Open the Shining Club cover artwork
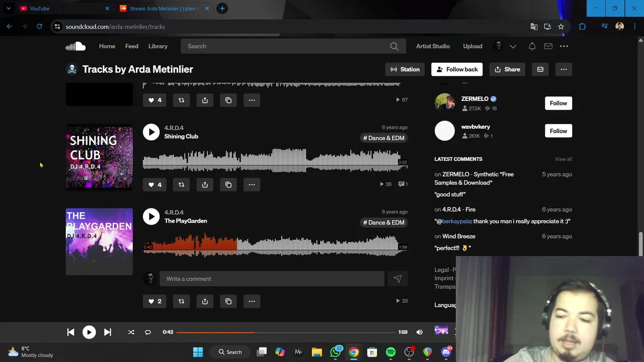Screen dimensions: 644x362 [99, 157]
